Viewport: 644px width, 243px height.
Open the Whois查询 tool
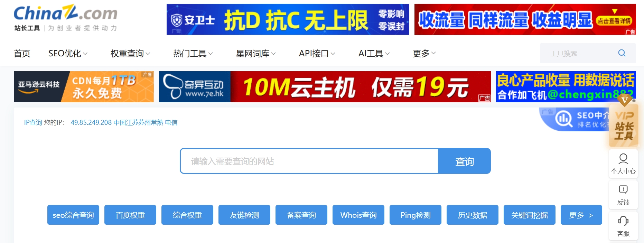358,215
